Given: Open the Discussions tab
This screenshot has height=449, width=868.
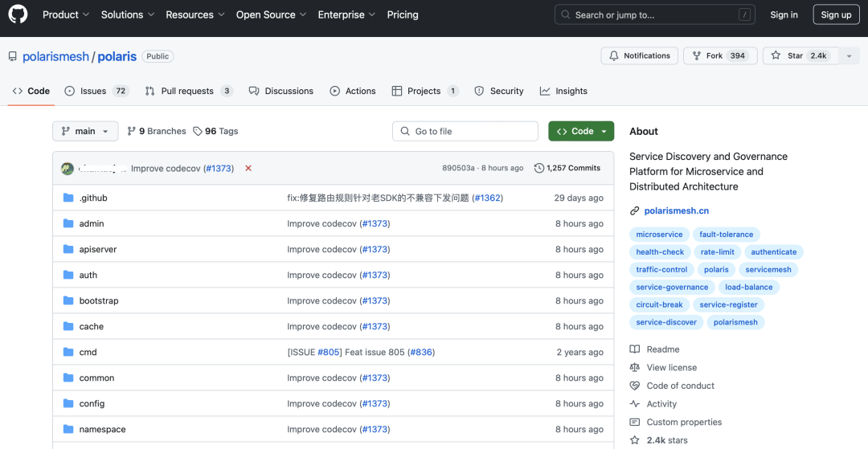Looking at the screenshot, I should (281, 92).
